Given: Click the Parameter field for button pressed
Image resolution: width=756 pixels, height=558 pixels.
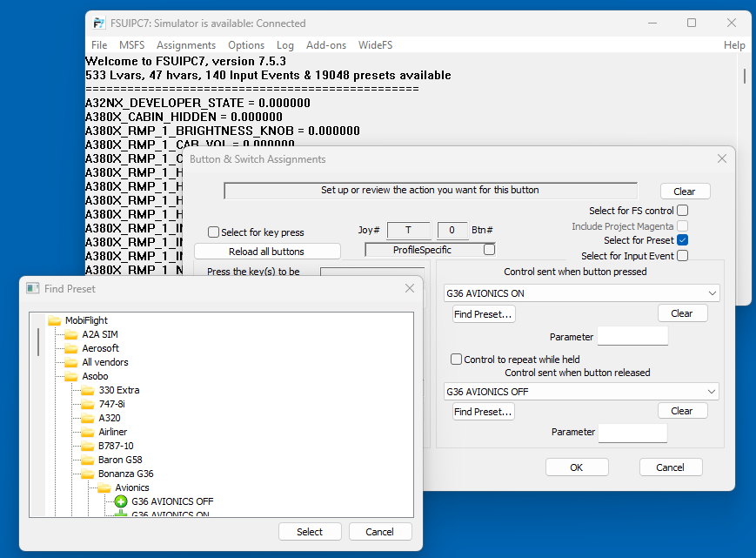Looking at the screenshot, I should pos(632,337).
